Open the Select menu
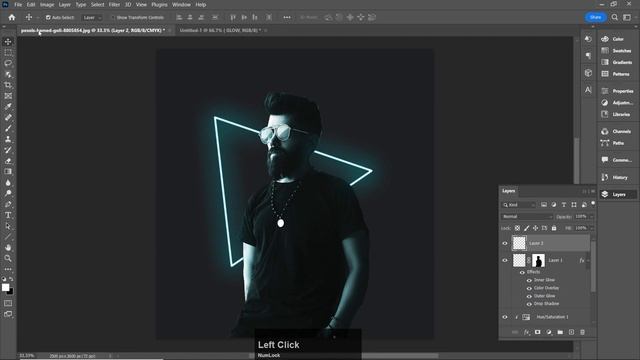 point(98,4)
